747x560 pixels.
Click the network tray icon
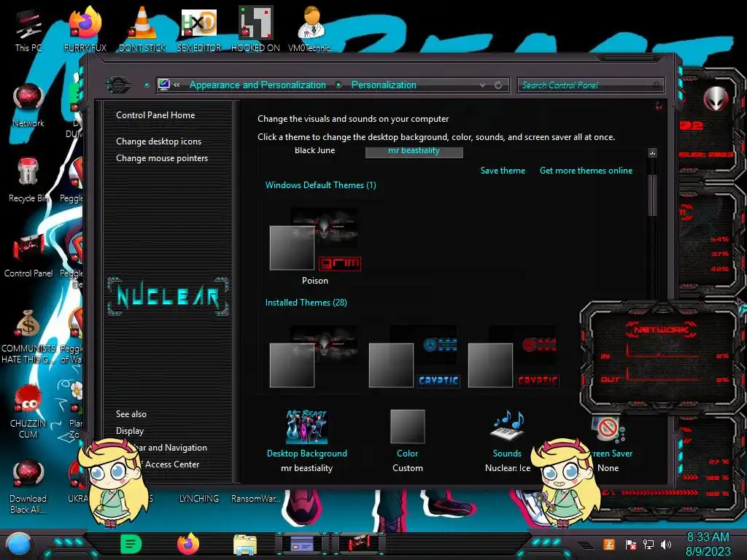click(x=648, y=544)
